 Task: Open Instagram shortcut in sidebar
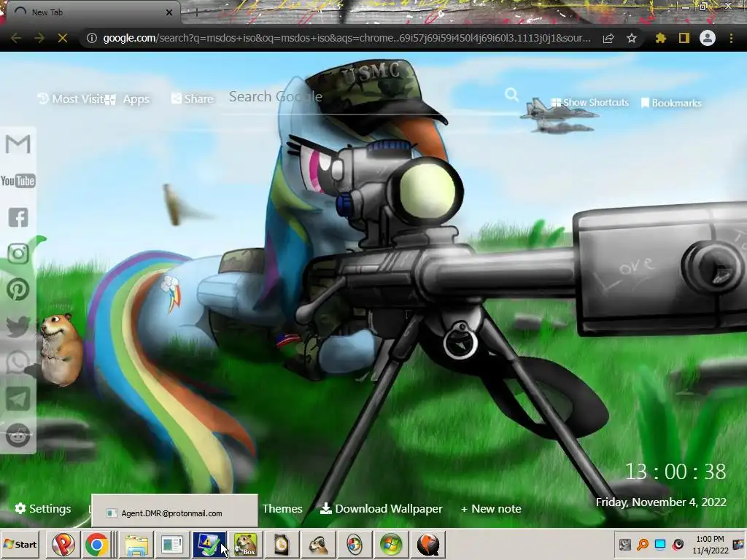[x=18, y=253]
